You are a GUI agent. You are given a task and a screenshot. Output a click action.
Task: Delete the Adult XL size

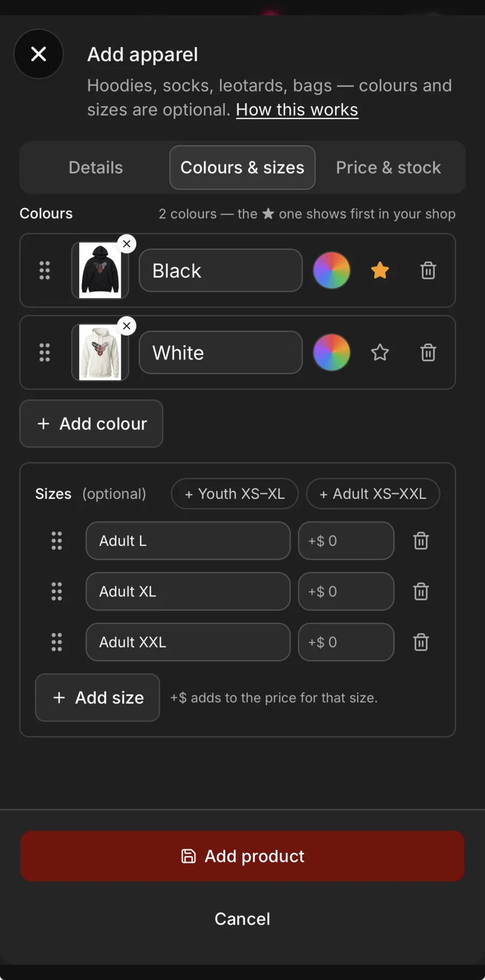421,591
